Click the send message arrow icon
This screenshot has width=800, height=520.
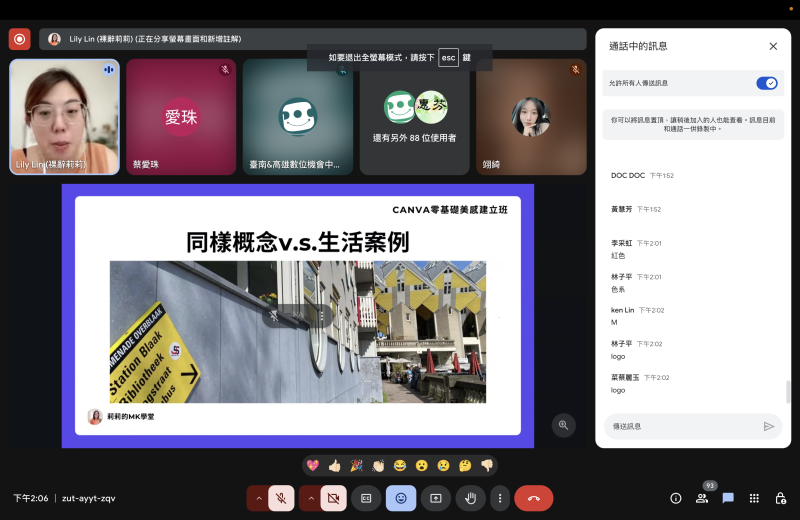[x=769, y=426]
